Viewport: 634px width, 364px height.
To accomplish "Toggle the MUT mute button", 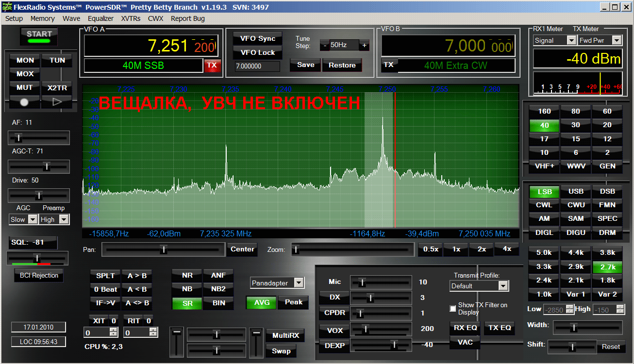I will tap(25, 88).
